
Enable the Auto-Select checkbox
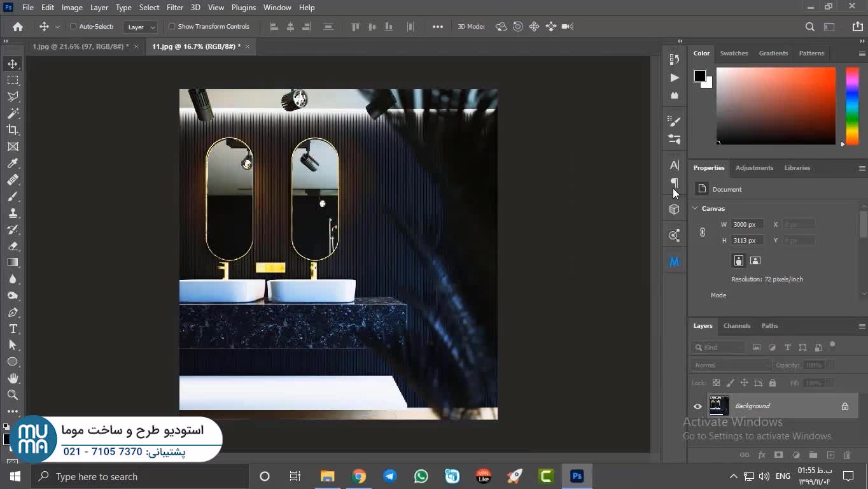73,27
